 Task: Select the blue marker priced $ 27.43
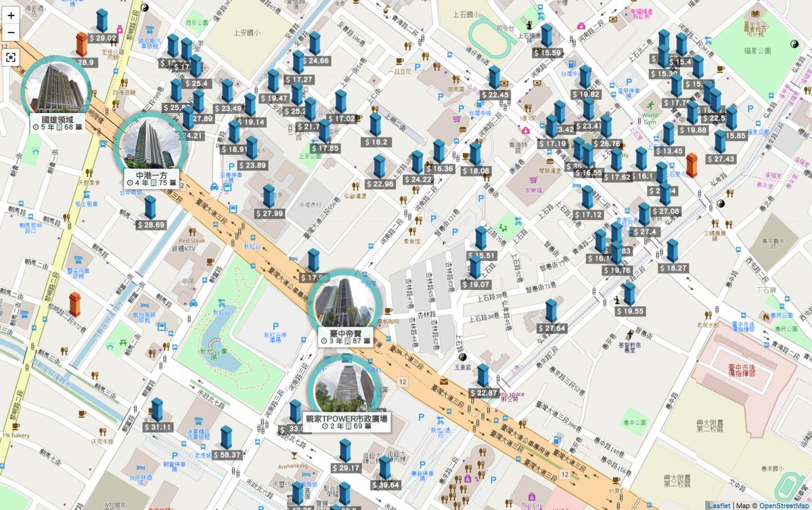click(x=719, y=142)
